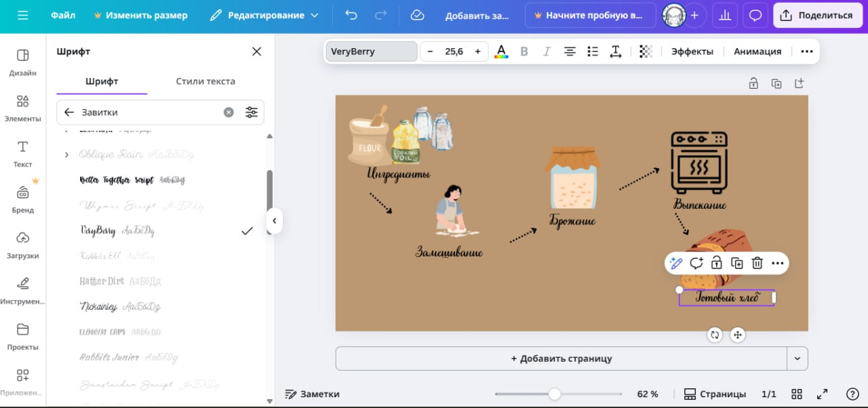Screen dimensions: 868x408
Task: Open the transparency checkerboard icon
Action: (x=646, y=52)
